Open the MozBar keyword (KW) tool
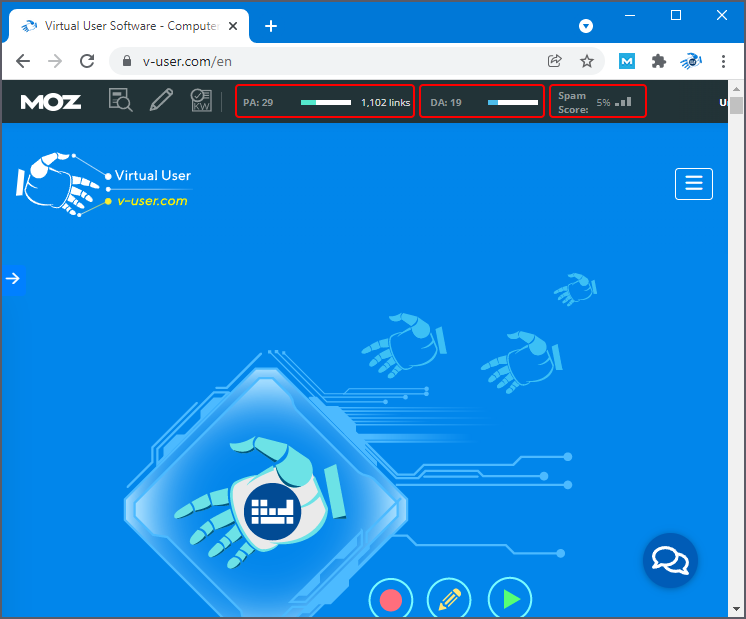 [x=201, y=100]
